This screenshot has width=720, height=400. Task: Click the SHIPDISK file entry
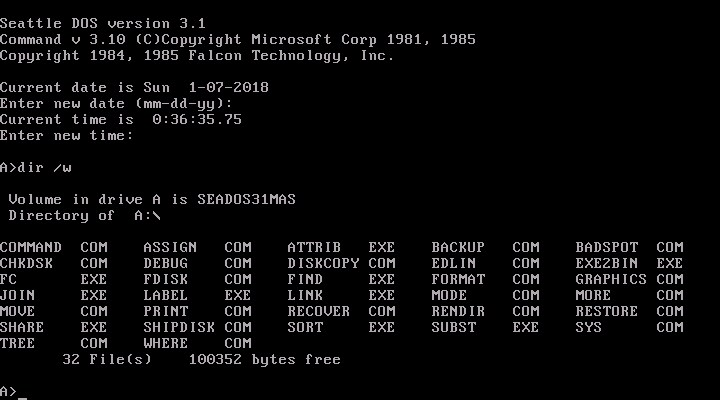[x=175, y=327]
